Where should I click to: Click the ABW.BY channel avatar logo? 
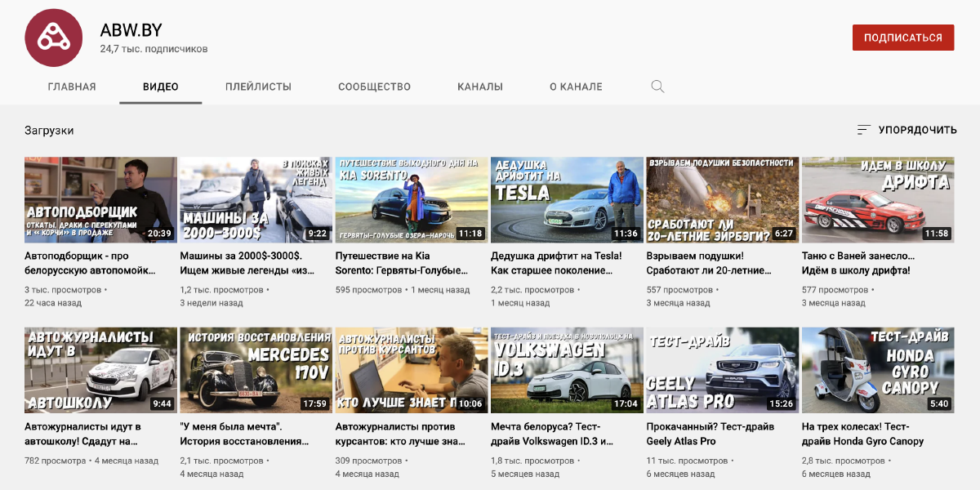point(54,38)
